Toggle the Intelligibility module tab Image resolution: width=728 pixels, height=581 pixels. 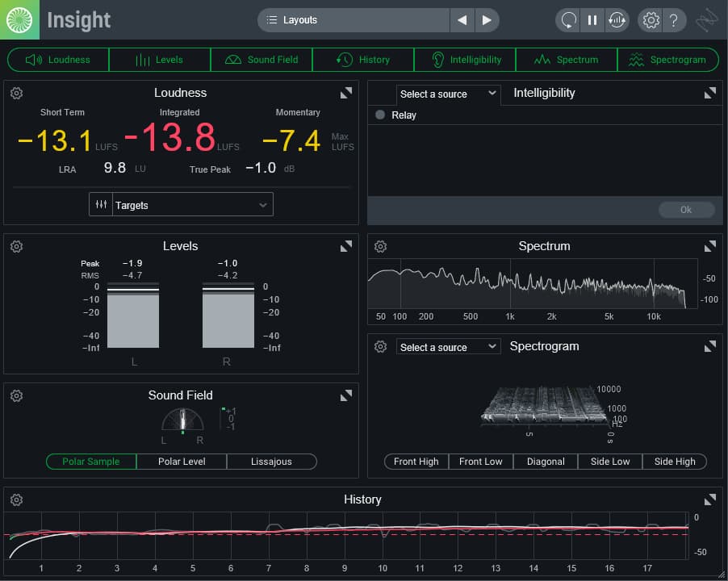[465, 60]
